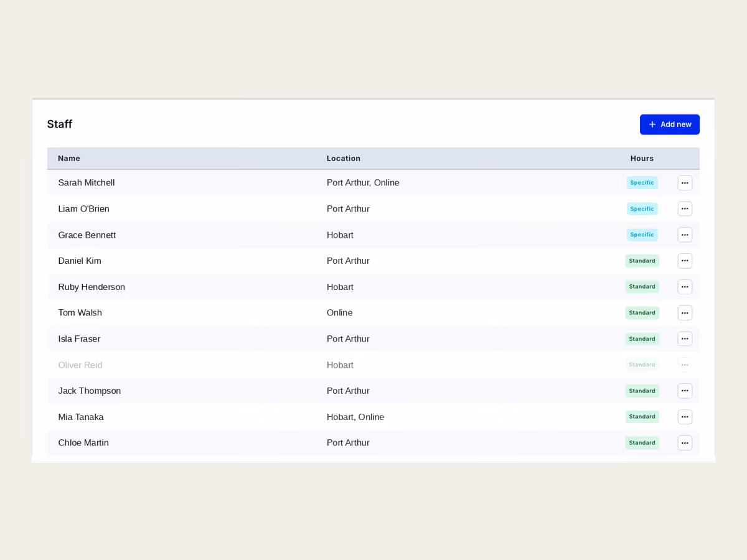Image resolution: width=747 pixels, height=560 pixels.
Task: Select the Chloe Martin name cell
Action: click(83, 443)
